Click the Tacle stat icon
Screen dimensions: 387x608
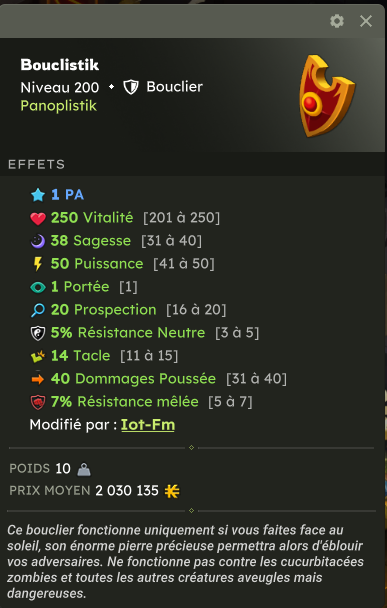point(38,356)
